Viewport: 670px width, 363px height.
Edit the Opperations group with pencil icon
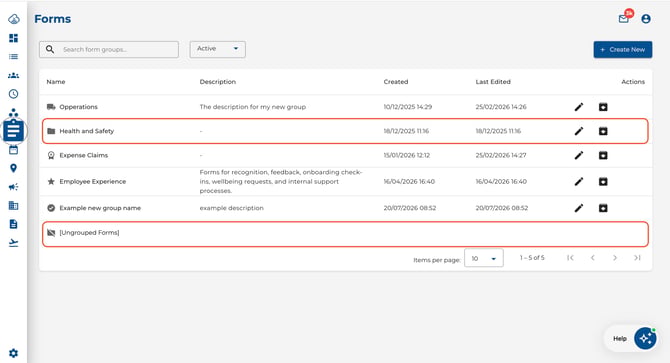(x=579, y=107)
